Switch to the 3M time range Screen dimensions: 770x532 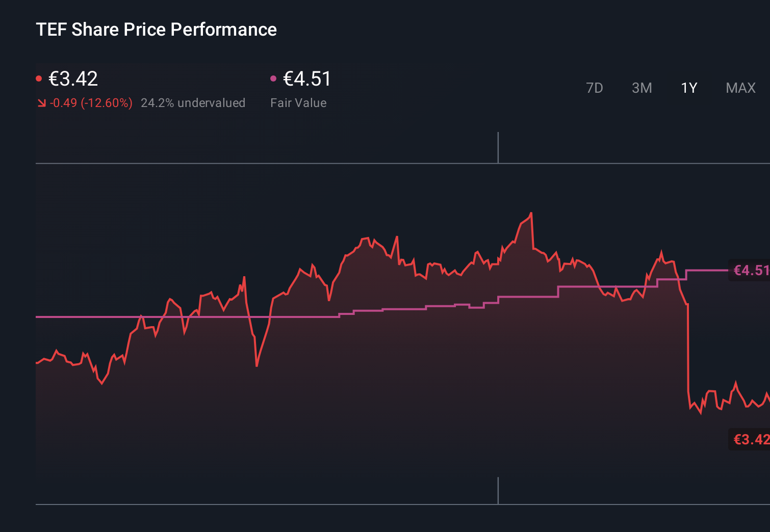(642, 88)
